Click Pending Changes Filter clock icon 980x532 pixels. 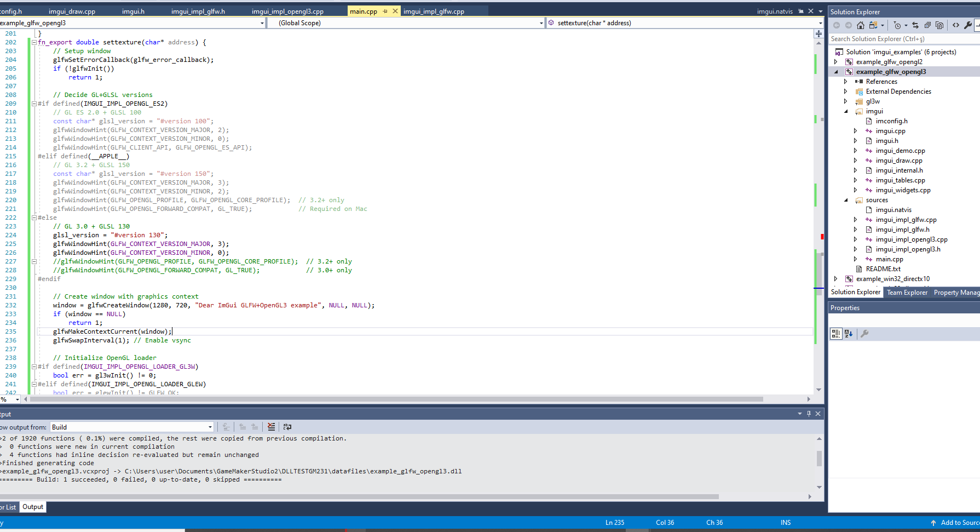(897, 25)
